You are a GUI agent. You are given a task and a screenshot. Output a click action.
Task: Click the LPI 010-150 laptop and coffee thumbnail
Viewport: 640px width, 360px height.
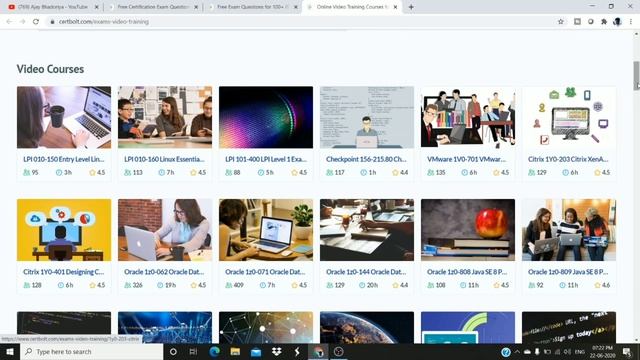tap(64, 117)
